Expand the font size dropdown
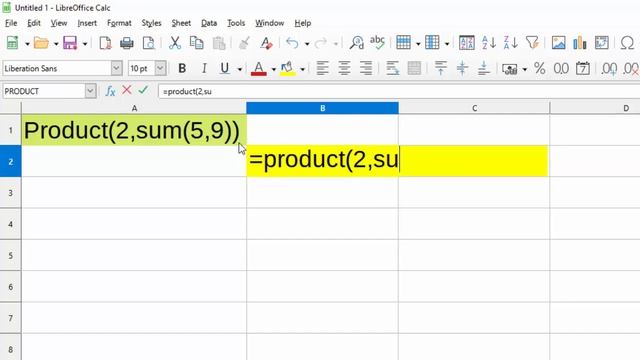640x360 pixels. (160, 68)
